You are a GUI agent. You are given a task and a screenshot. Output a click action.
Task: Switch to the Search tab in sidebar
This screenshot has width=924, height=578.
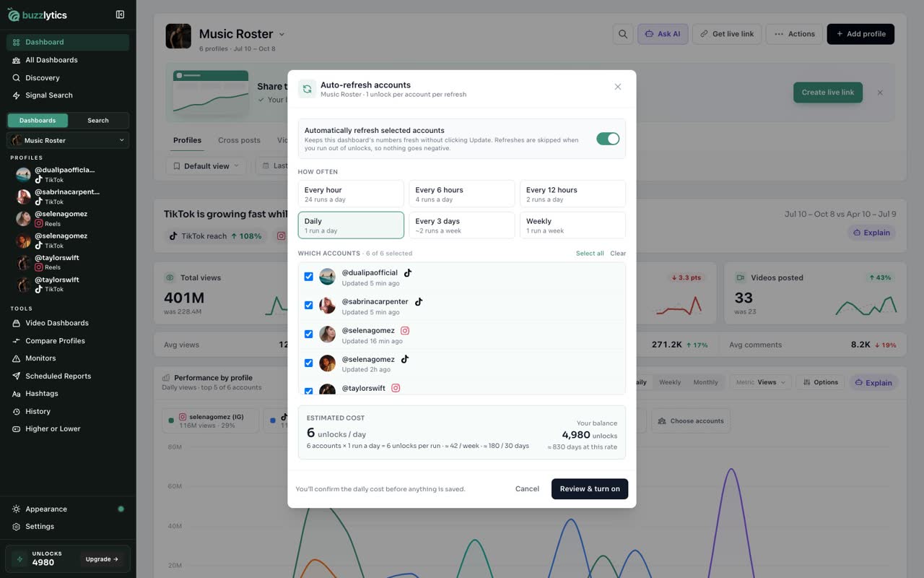(98, 121)
